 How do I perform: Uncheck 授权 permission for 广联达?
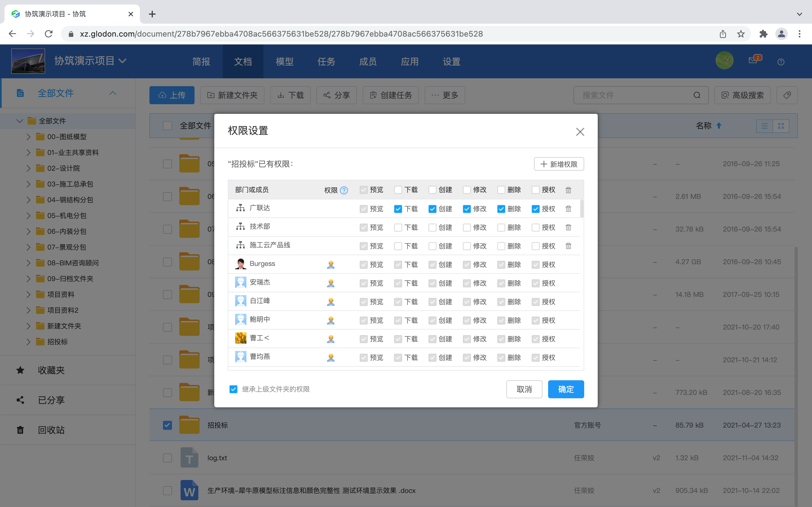click(x=535, y=208)
